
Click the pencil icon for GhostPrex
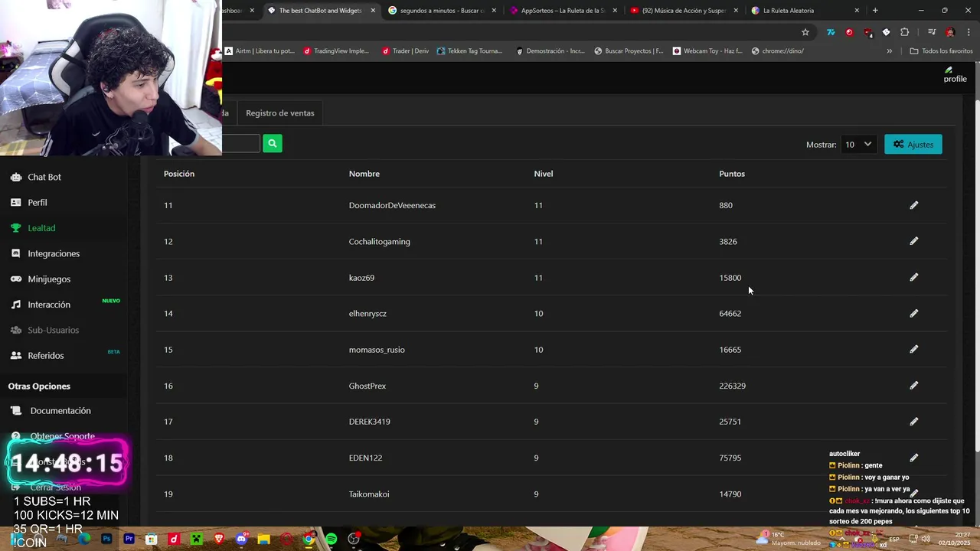tap(913, 386)
